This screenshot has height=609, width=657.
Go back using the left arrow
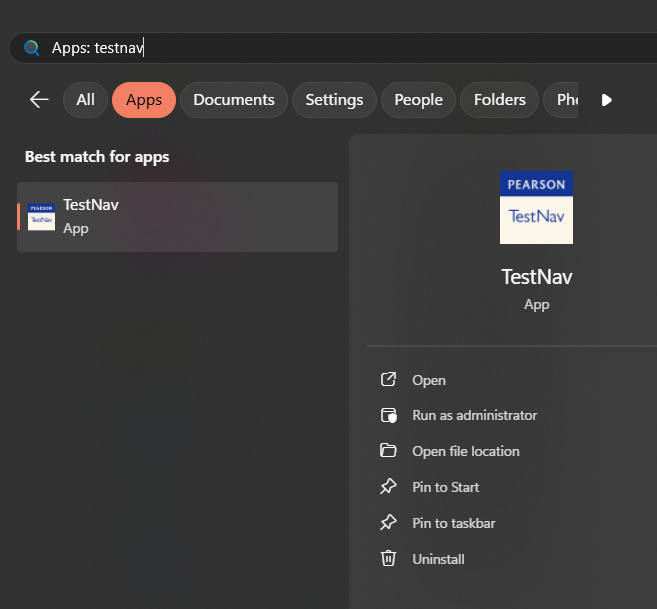click(x=39, y=100)
